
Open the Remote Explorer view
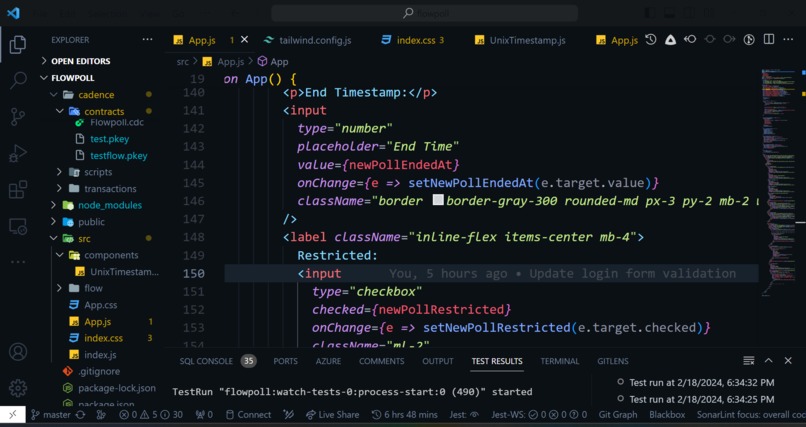pos(18,226)
